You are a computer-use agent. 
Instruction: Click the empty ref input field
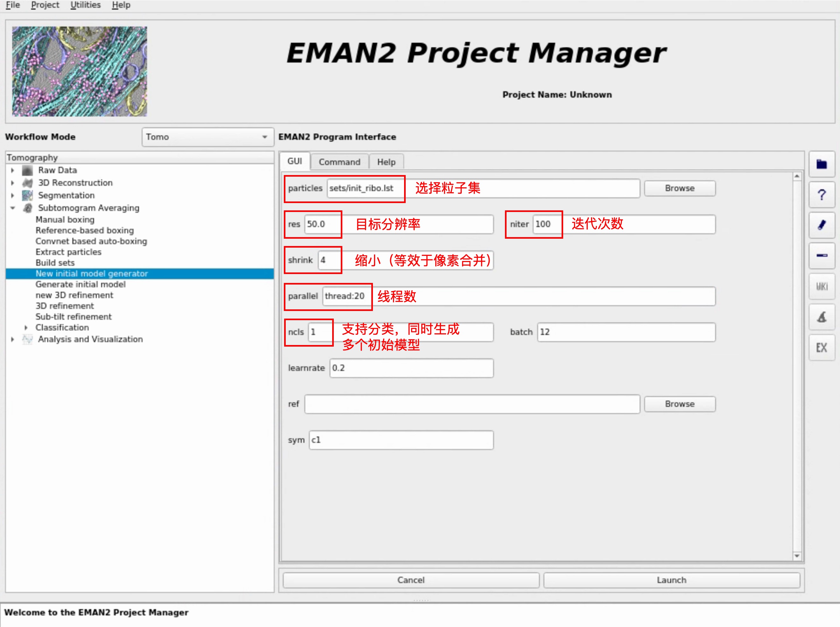click(x=472, y=404)
